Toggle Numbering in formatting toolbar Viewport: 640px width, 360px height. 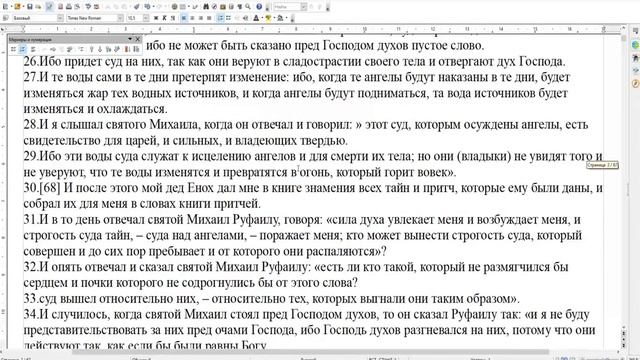pos(220,18)
